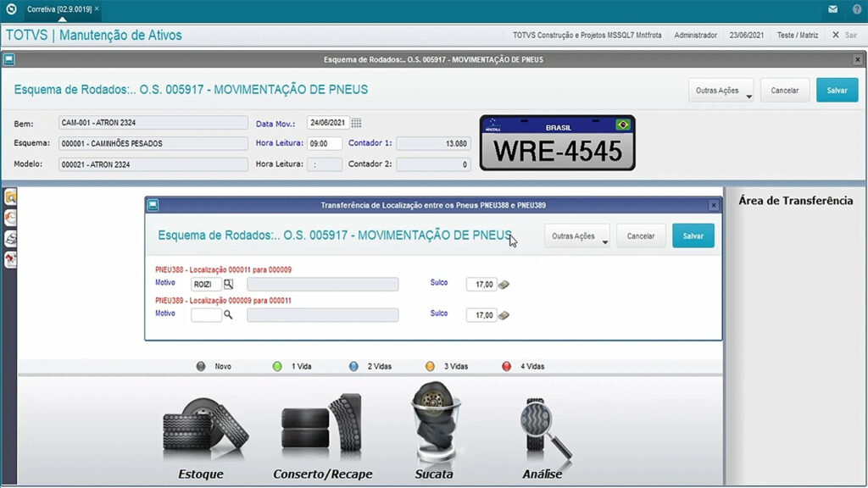Open the mail envelope icon

click(832, 8)
